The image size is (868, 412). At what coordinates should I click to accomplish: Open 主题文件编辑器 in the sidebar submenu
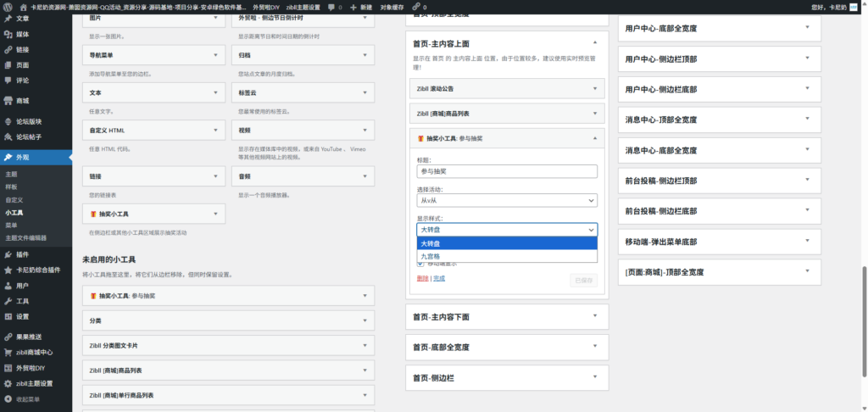(26, 237)
